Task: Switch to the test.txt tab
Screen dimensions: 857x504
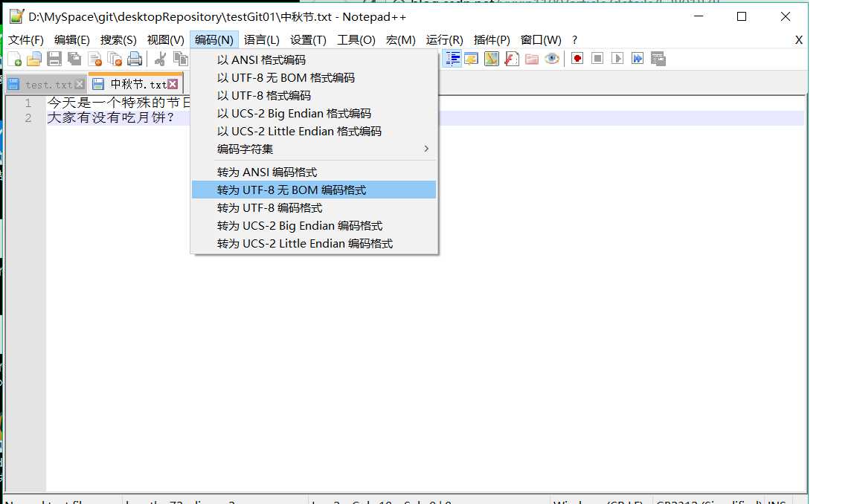Action: point(45,84)
